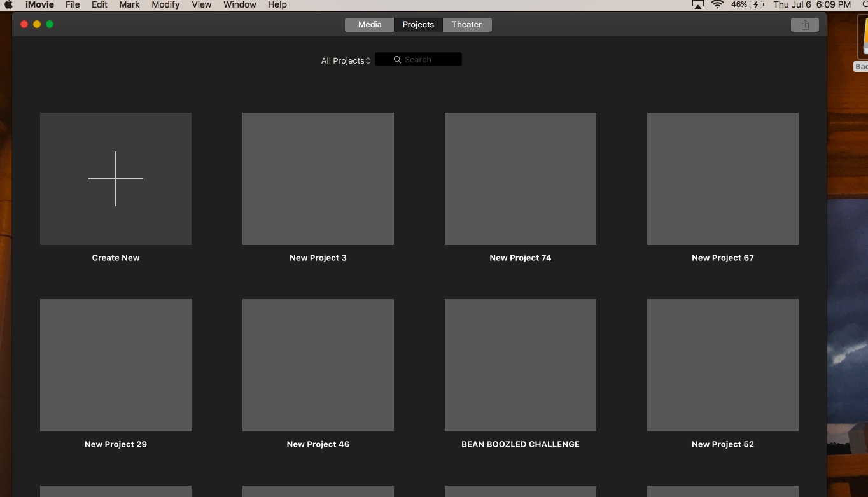Viewport: 868px width, 497px height.
Task: Click the AirPlay icon in menu bar
Action: (x=698, y=4)
